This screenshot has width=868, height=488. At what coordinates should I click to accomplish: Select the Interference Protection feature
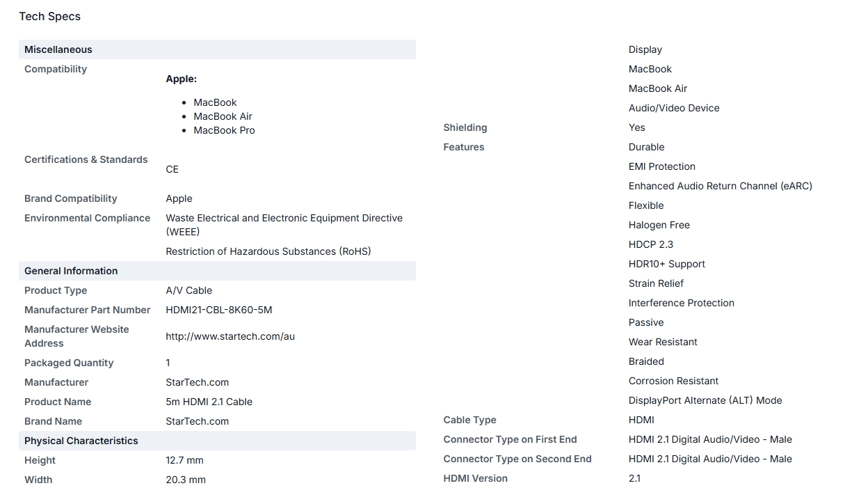click(x=682, y=303)
